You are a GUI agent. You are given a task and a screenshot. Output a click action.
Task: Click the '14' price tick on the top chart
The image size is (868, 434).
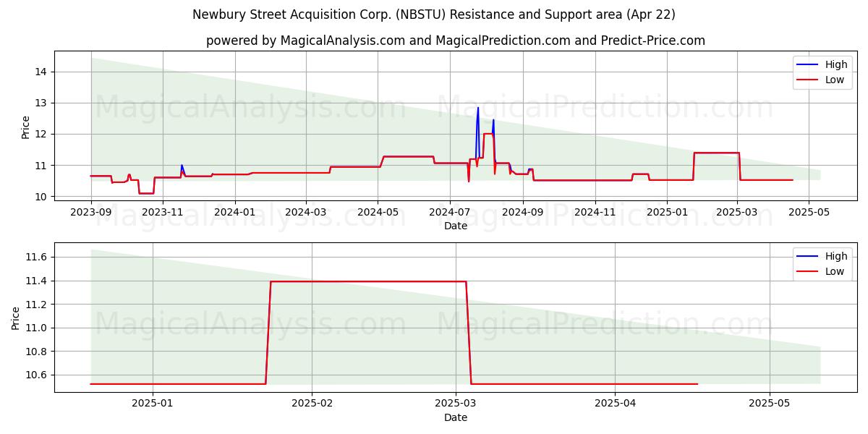(x=41, y=72)
